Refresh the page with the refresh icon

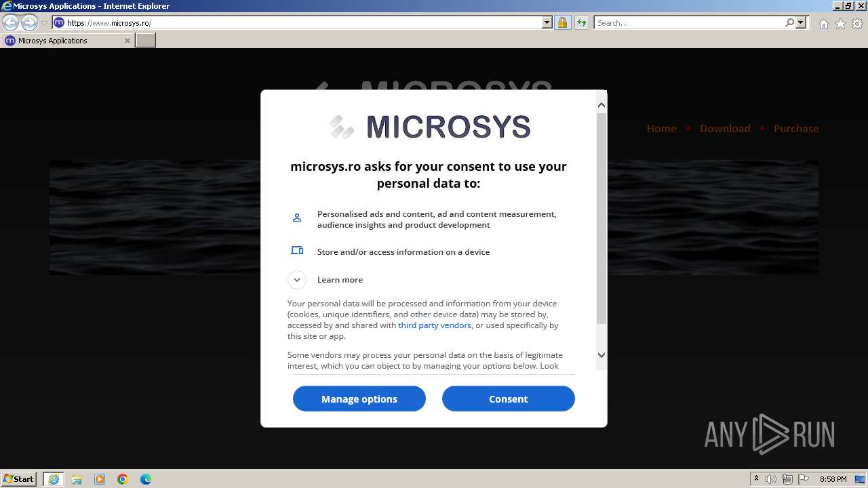[581, 23]
